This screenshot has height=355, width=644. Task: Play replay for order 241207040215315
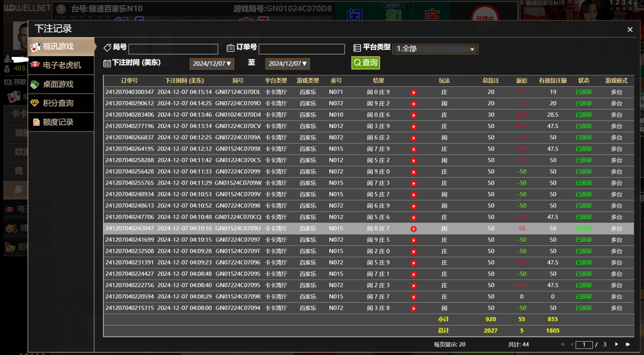coord(413,309)
